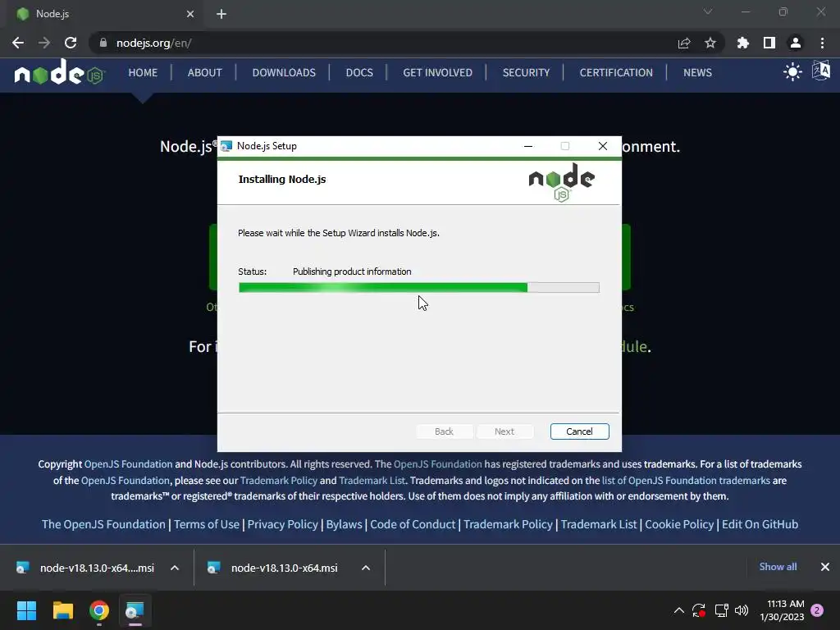This screenshot has height=630, width=840.
Task: Open The OpenJS Foundation footer link
Action: pos(103,524)
